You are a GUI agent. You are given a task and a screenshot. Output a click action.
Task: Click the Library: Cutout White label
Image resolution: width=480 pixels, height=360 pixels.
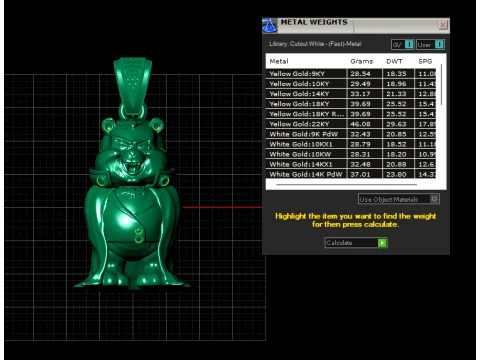pyautogui.click(x=315, y=44)
